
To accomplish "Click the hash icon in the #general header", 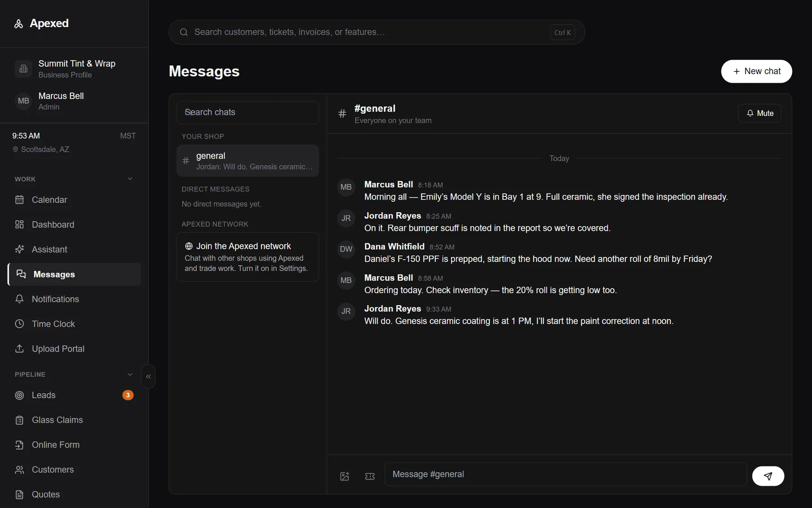I will [342, 113].
